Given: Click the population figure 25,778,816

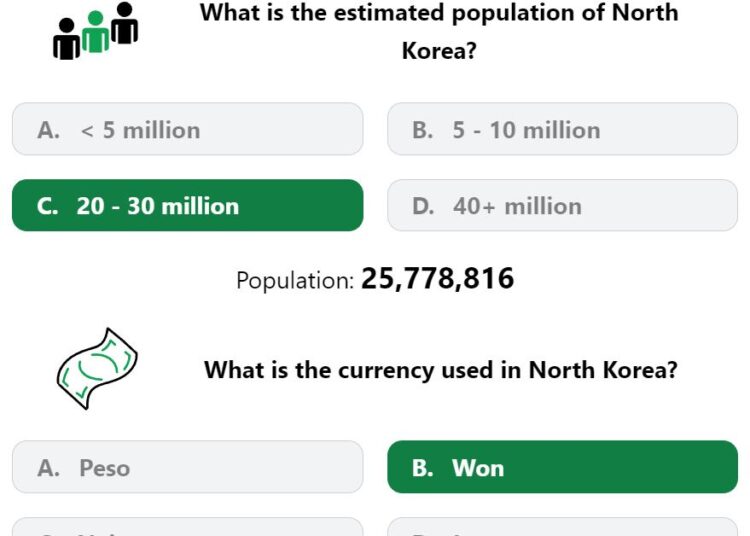Looking at the screenshot, I should coord(438,278).
